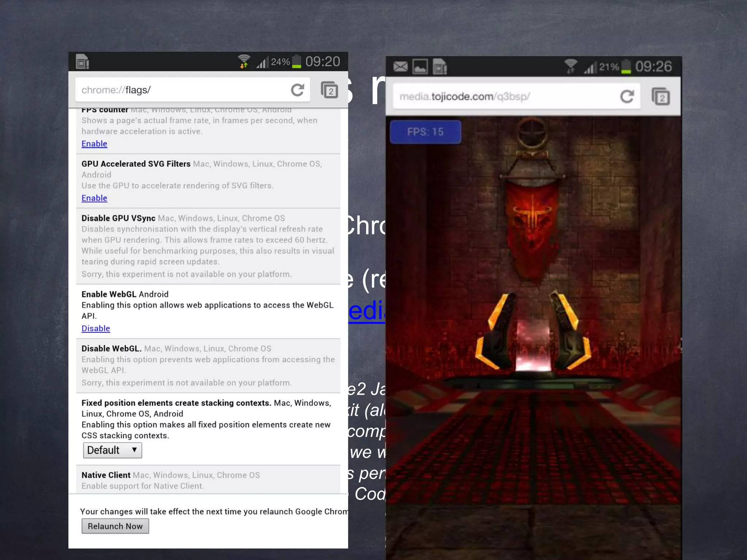
Task: Enable GPU Accelerated SVG Filters
Action: pos(94,198)
